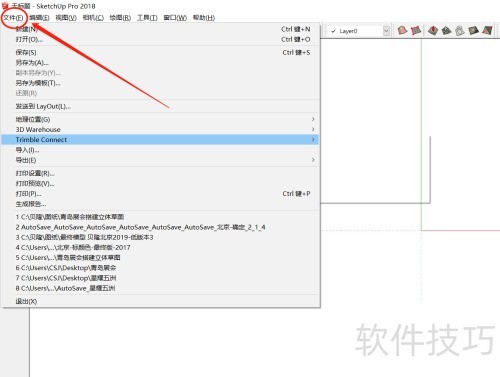Open the 编辑(E) menu
The height and width of the screenshot is (377, 500).
coord(39,18)
